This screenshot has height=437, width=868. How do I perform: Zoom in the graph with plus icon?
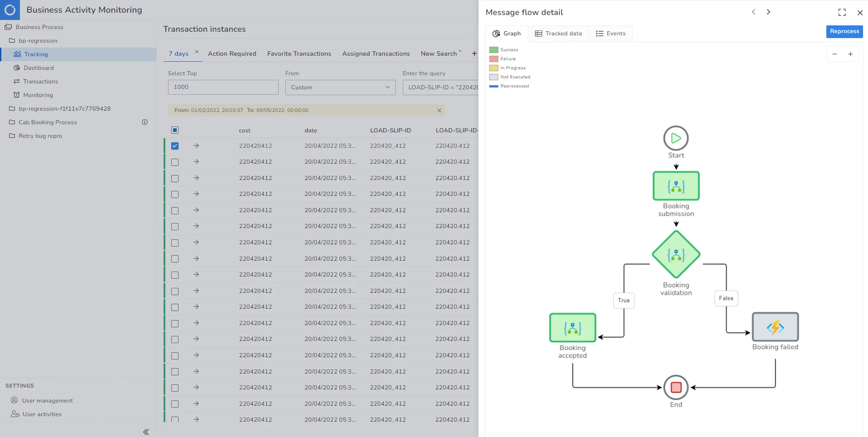pos(850,54)
